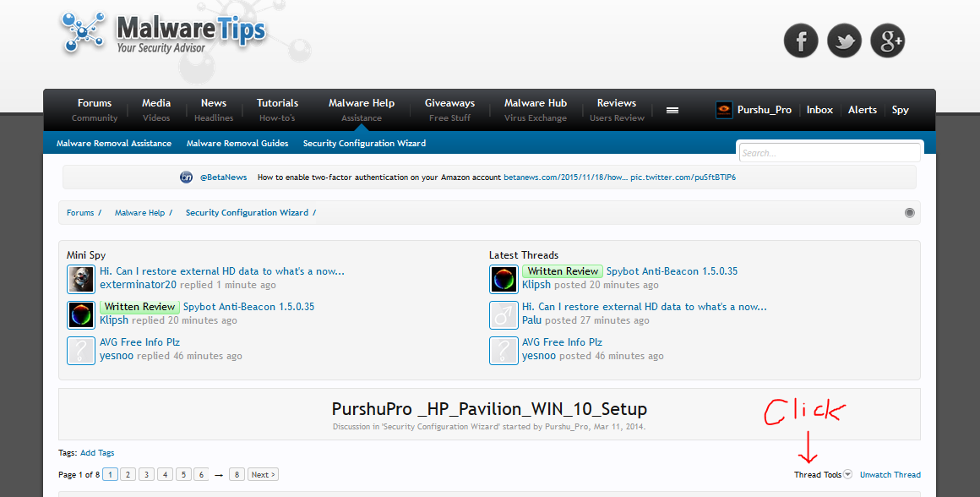Click Klipsh username in Latest Threads
This screenshot has width=980, height=497.
coord(536,285)
